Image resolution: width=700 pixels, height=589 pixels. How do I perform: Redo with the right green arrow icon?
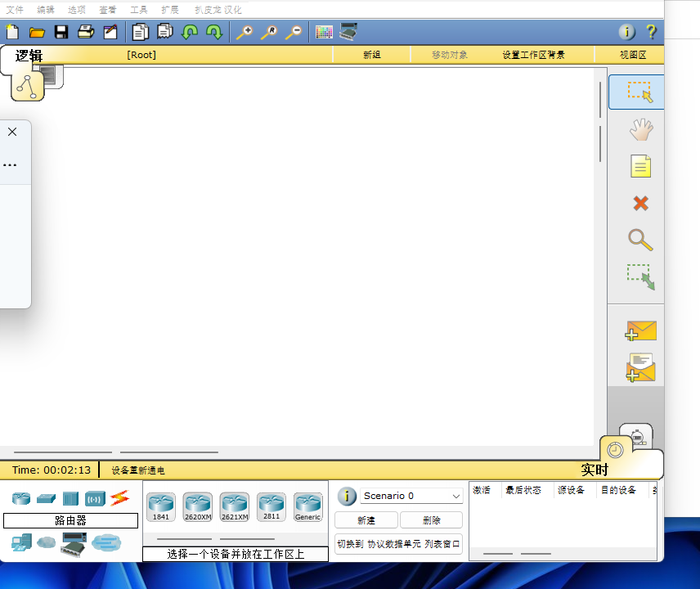pos(214,32)
